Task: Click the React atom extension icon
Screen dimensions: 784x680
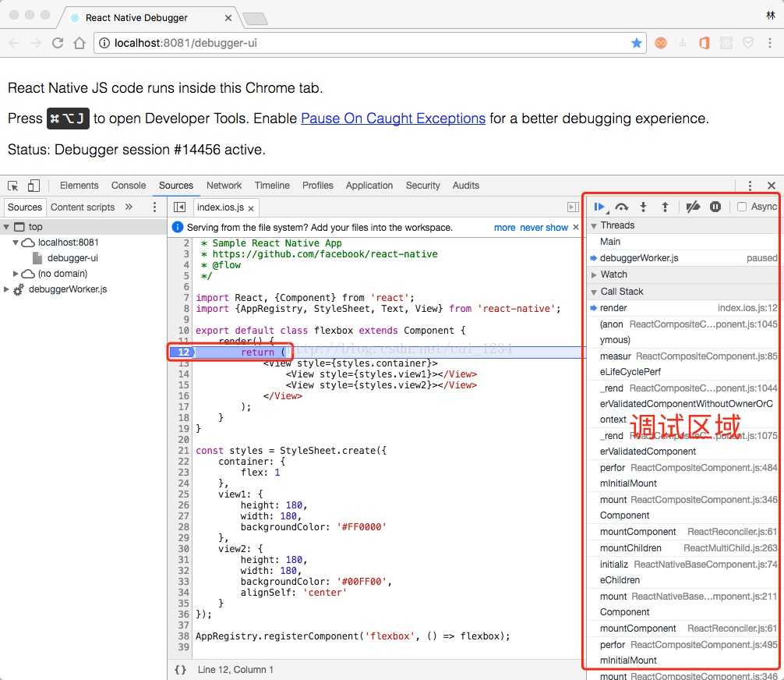Action: [x=726, y=43]
